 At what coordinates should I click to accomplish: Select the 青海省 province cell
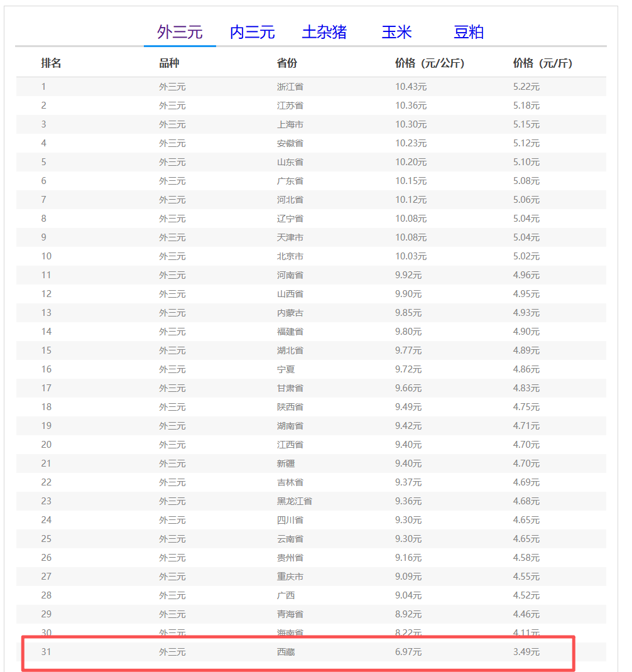click(x=290, y=615)
